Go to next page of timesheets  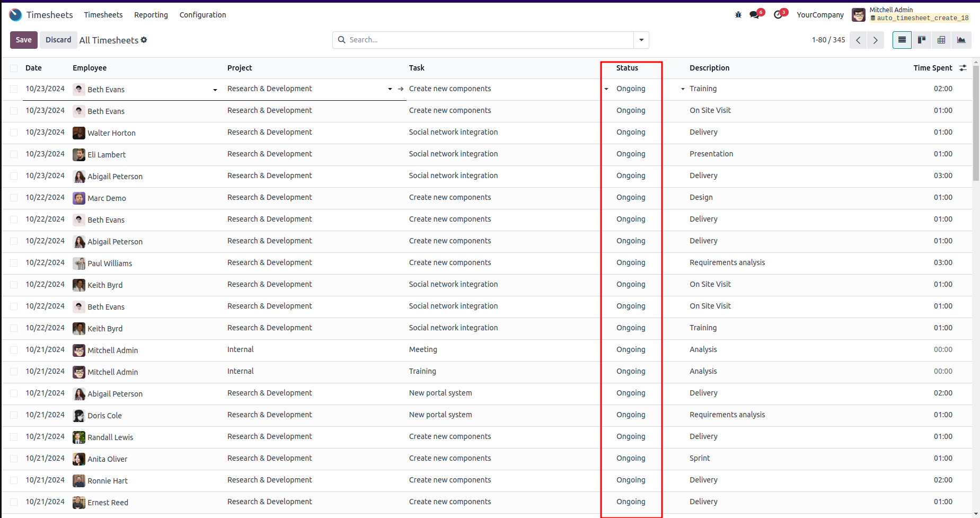[x=876, y=40]
